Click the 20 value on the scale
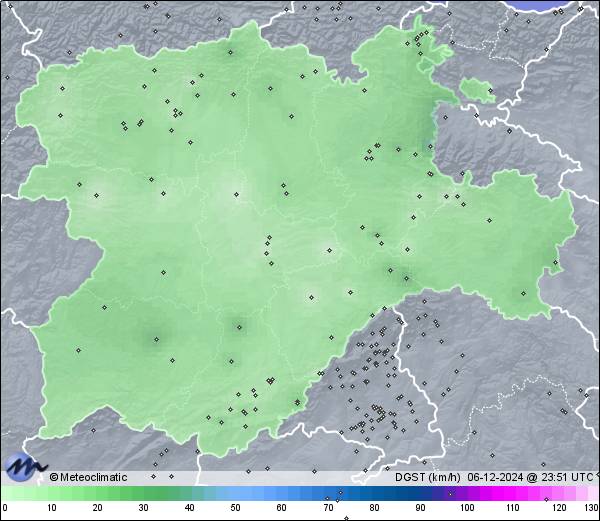 [98, 508]
